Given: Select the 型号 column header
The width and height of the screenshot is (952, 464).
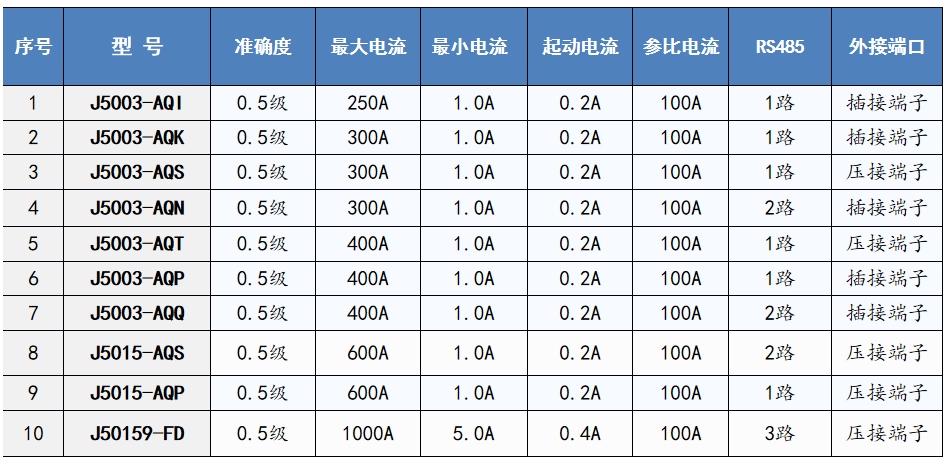Looking at the screenshot, I should pyautogui.click(x=137, y=47).
